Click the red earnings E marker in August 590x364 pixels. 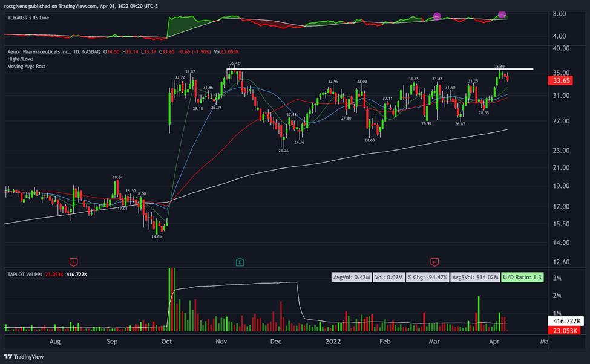[x=74, y=262]
